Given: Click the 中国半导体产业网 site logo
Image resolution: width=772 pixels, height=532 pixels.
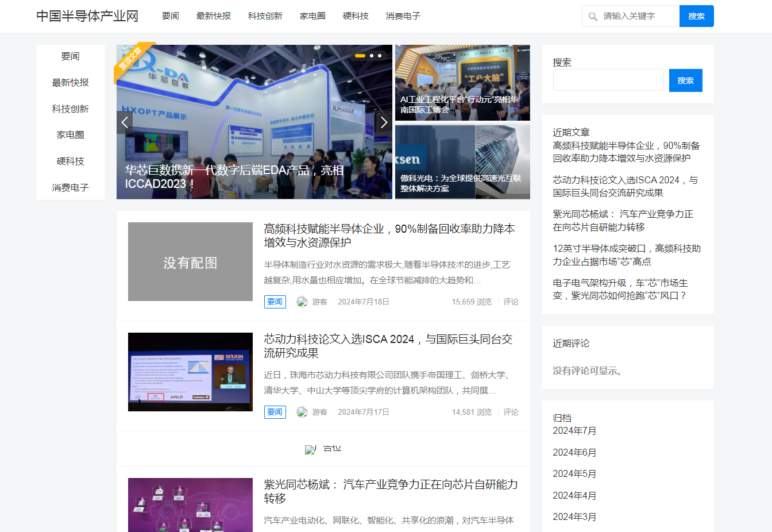Looking at the screenshot, I should [x=87, y=16].
